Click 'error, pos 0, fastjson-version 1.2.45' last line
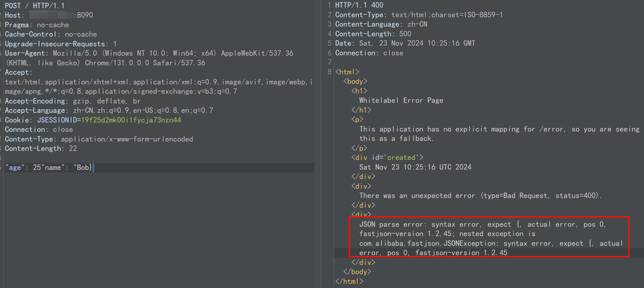Image resolution: width=644 pixels, height=288 pixels. pos(433,253)
